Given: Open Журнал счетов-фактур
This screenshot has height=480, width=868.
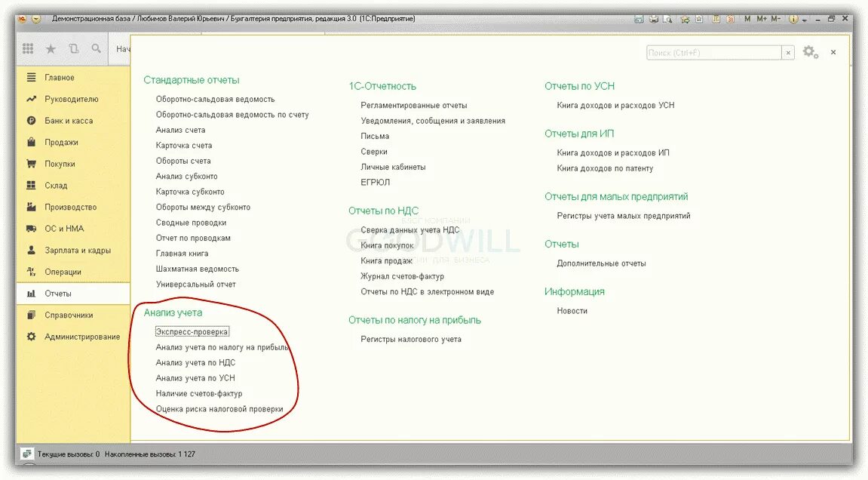Looking at the screenshot, I should pos(403,276).
